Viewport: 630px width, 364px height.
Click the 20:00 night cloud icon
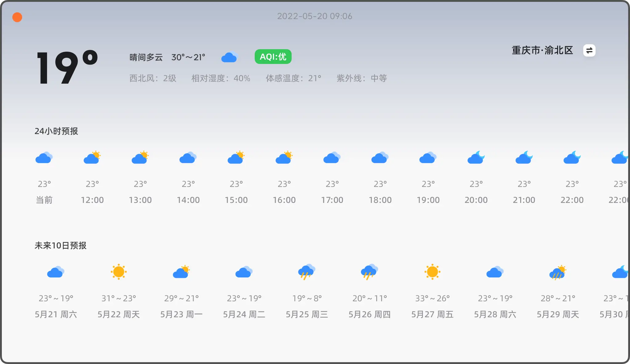click(x=476, y=158)
